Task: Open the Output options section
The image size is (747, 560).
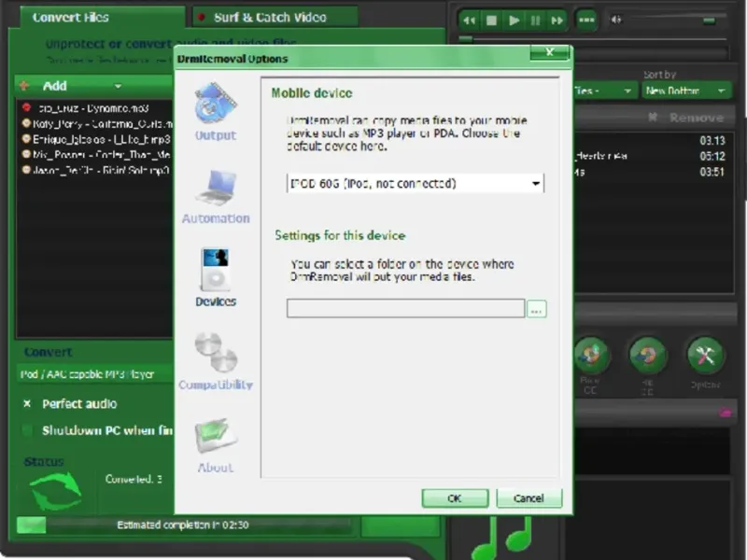Action: tap(216, 111)
